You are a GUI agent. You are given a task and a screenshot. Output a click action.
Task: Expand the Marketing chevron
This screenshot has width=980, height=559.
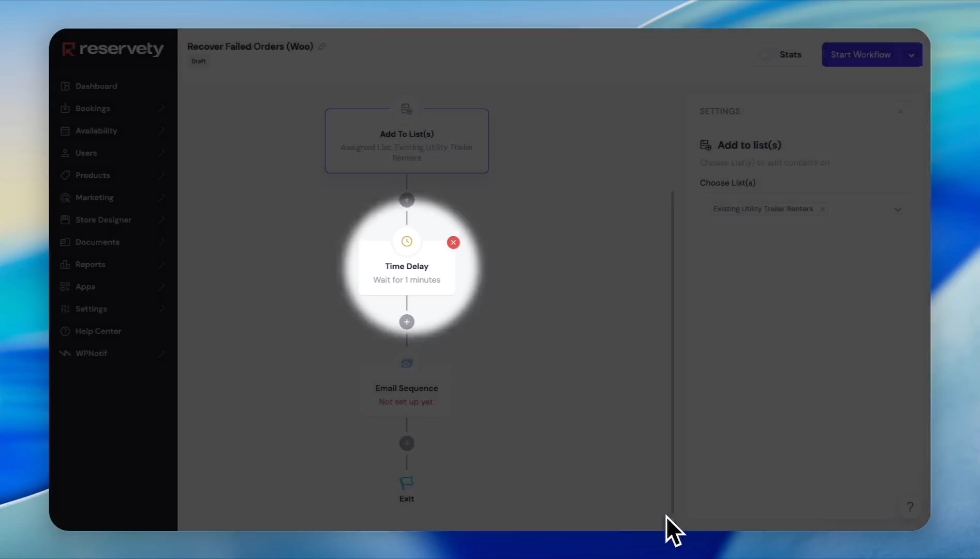click(x=161, y=197)
